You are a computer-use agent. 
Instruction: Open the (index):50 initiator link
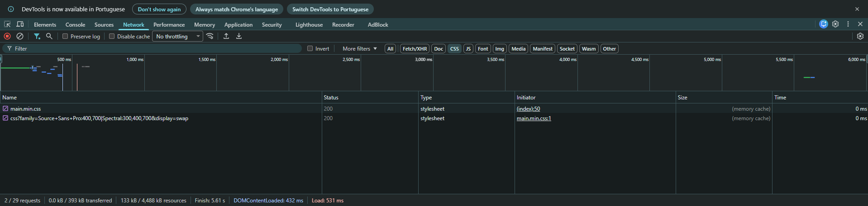(x=528, y=108)
